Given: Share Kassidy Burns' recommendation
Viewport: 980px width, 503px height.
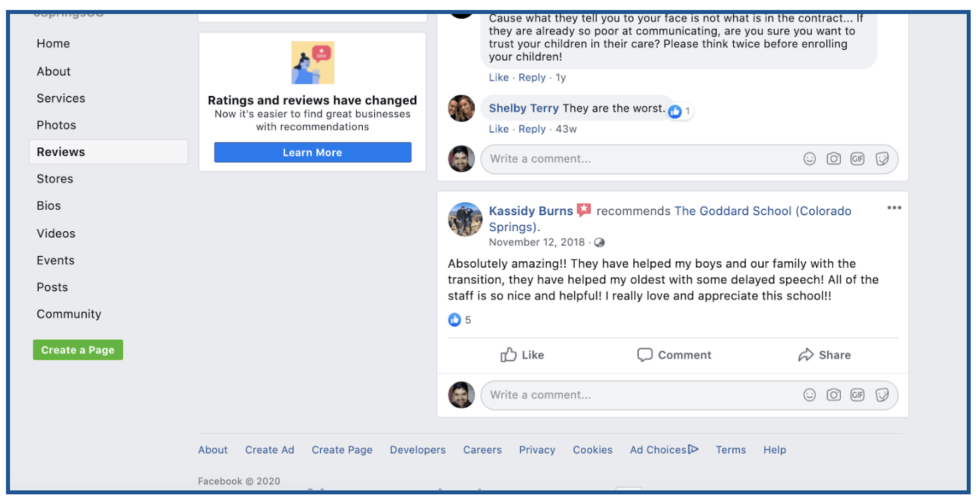Looking at the screenshot, I should [x=824, y=355].
